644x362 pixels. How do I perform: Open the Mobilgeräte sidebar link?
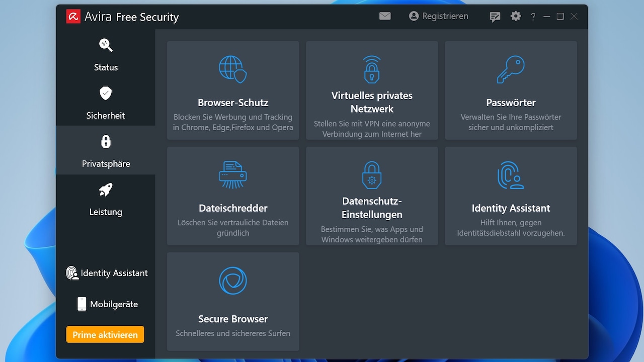tap(114, 304)
